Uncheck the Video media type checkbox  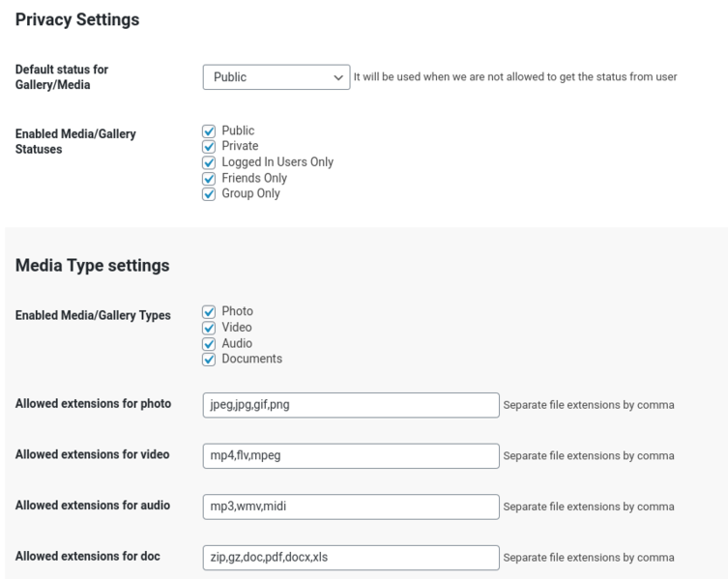(209, 328)
